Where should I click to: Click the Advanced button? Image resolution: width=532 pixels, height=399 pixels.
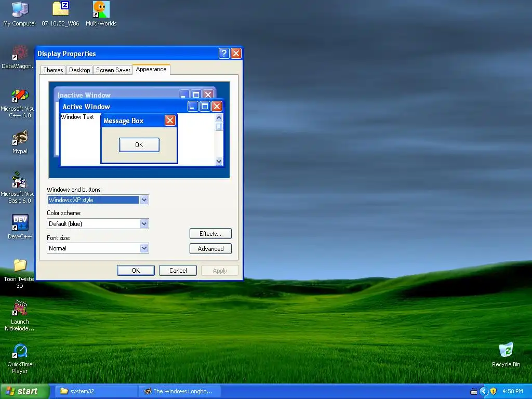click(210, 248)
